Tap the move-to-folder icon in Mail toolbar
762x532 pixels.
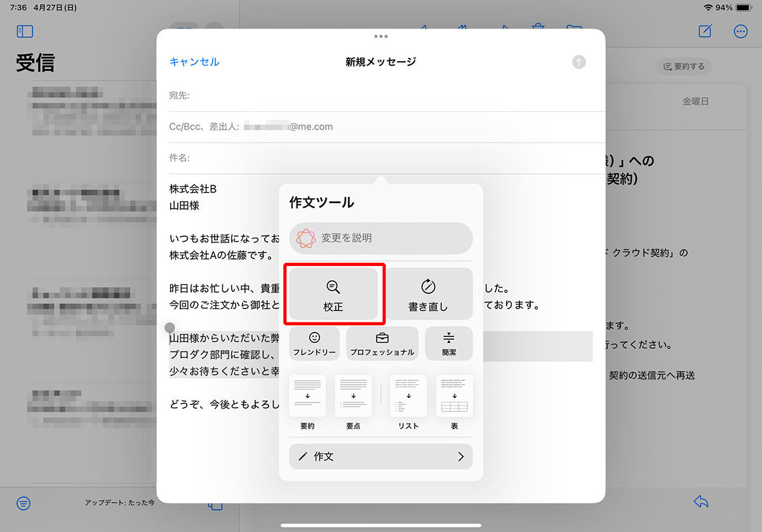click(x=574, y=29)
